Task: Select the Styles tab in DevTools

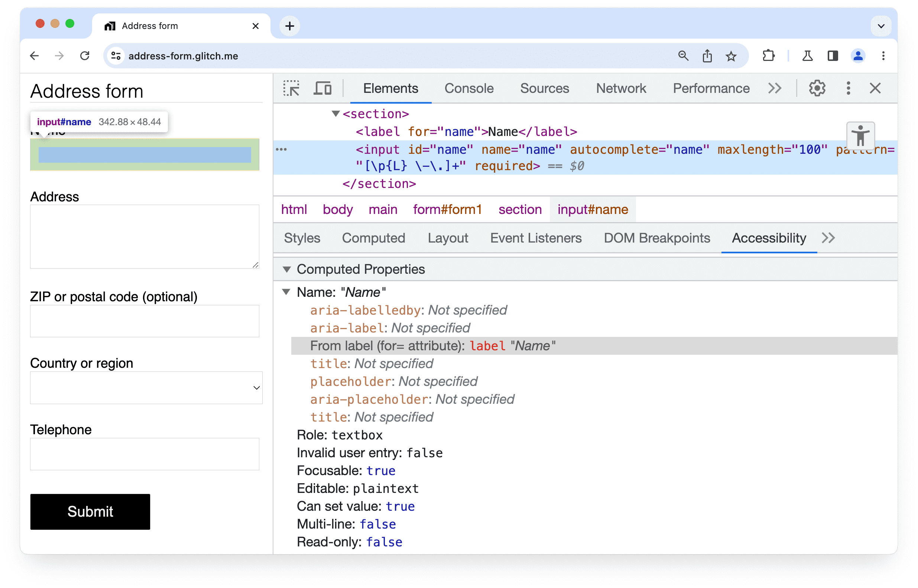Action: click(302, 238)
